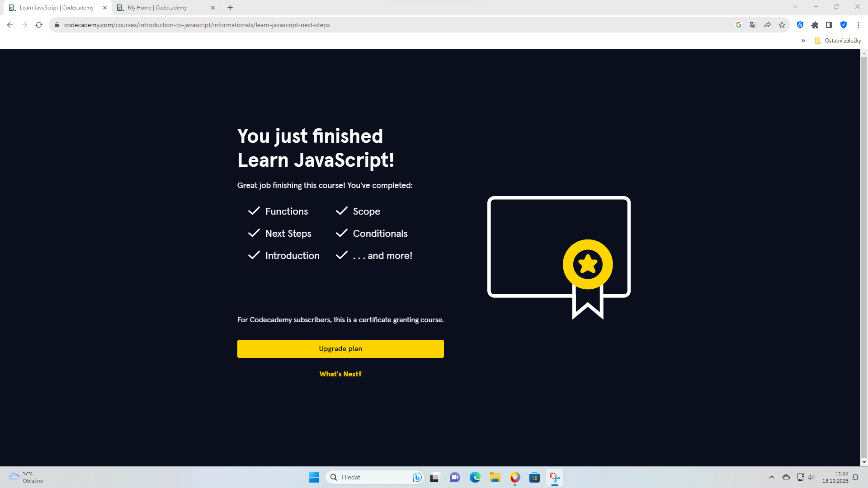Click the browser back navigation arrow
This screenshot has height=488, width=868.
pos(10,25)
